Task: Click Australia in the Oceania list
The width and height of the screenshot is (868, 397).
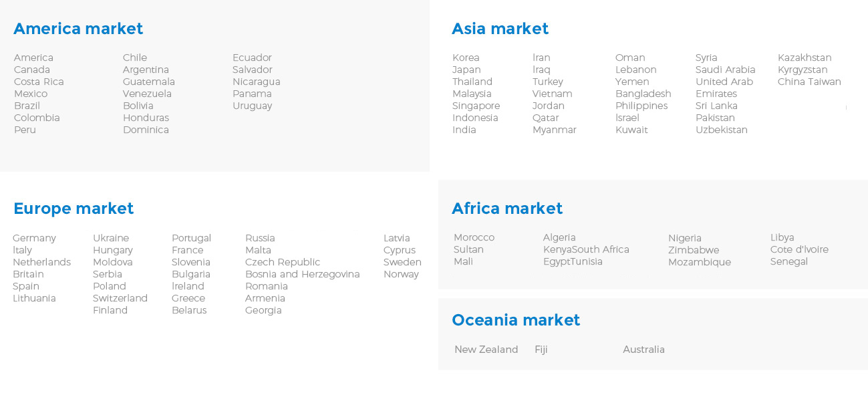Action: [x=643, y=350]
